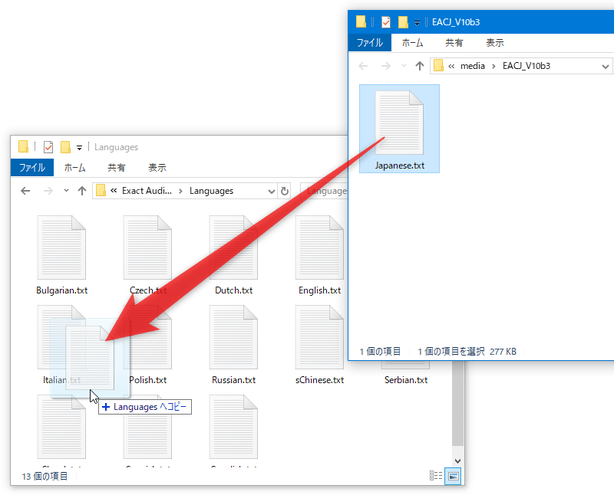Screen dimensions: 614x495
Task: Open recent locations dropdown in EACJ_V10b3 window
Action: tap(404, 66)
